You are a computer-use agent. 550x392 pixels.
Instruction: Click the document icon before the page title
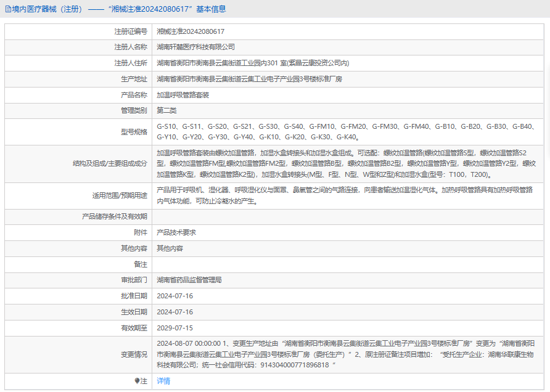coord(7,9)
